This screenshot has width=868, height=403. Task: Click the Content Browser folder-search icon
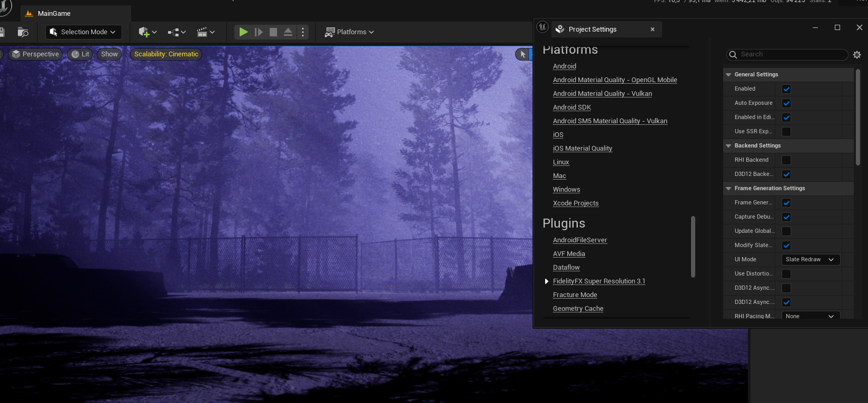(x=23, y=32)
